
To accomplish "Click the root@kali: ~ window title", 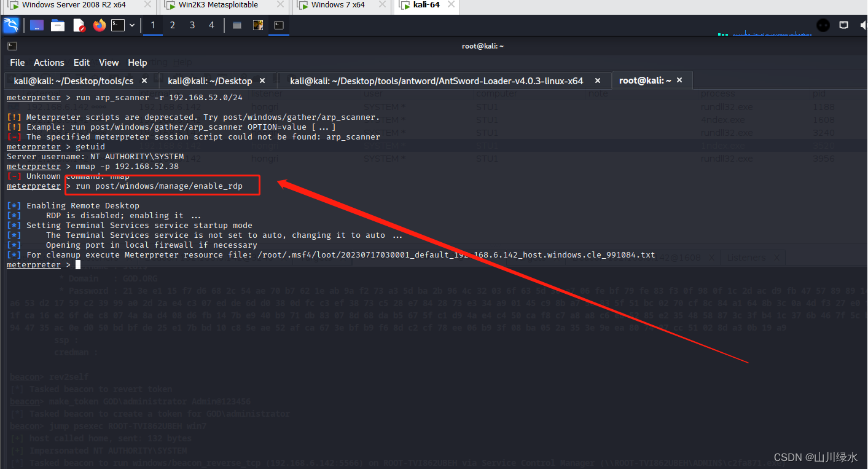I will (483, 46).
